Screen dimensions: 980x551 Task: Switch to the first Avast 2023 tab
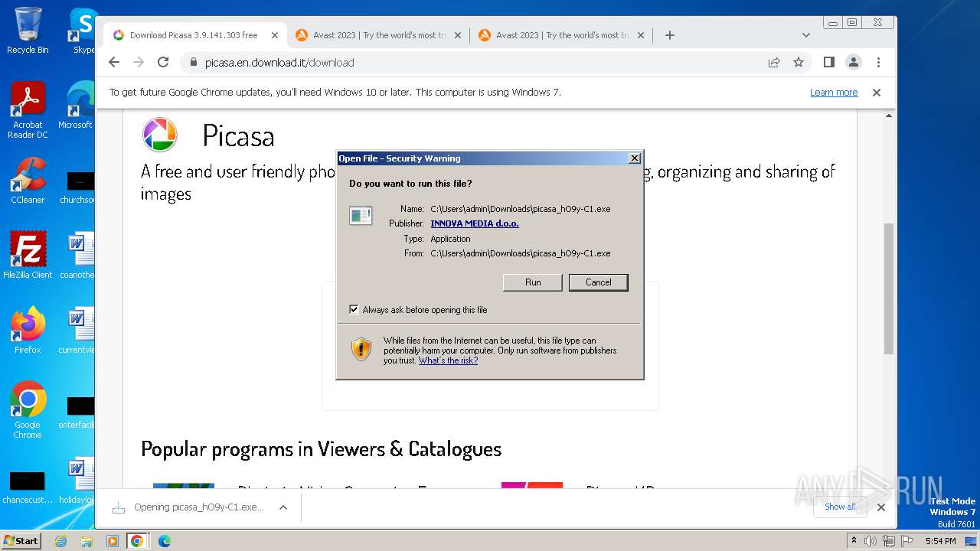click(x=379, y=35)
